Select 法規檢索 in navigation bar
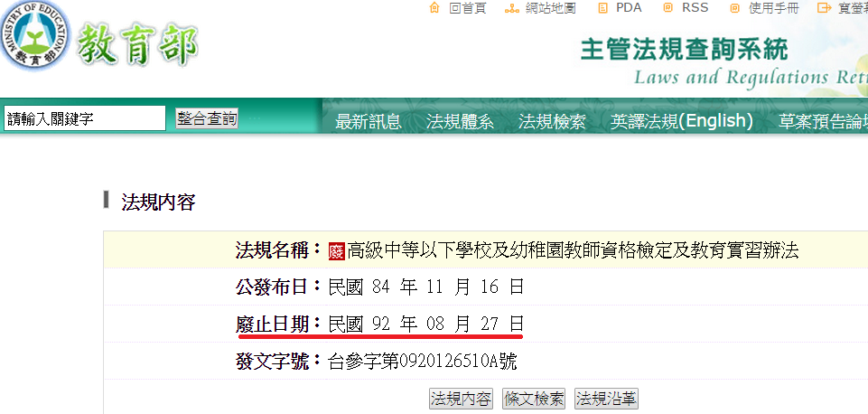868x414 pixels. pos(552,122)
